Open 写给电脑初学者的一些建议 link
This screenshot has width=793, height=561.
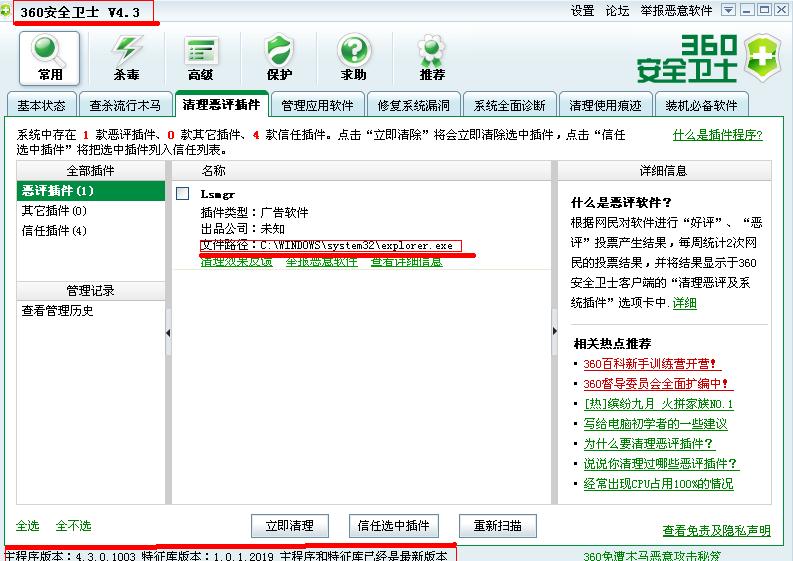pyautogui.click(x=655, y=424)
